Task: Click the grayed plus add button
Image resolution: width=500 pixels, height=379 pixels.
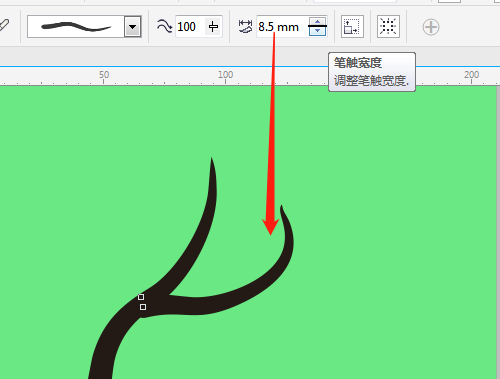Action: [x=431, y=27]
